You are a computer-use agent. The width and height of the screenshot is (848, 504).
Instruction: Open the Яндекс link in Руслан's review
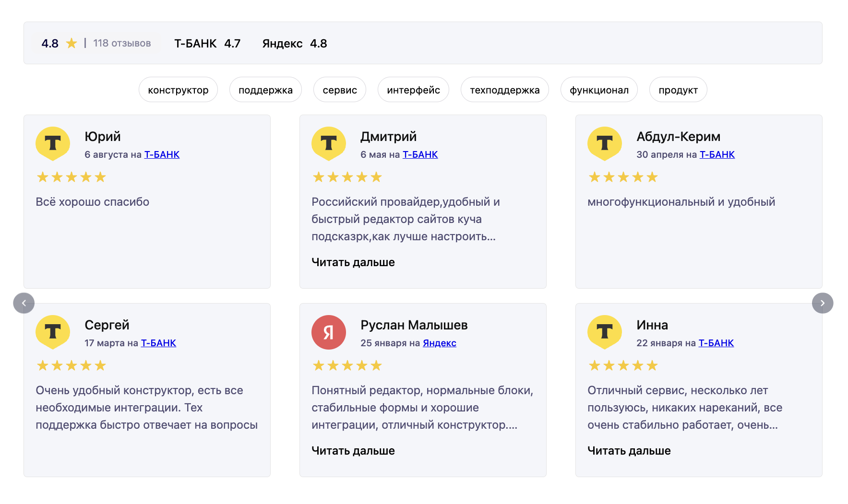[439, 343]
